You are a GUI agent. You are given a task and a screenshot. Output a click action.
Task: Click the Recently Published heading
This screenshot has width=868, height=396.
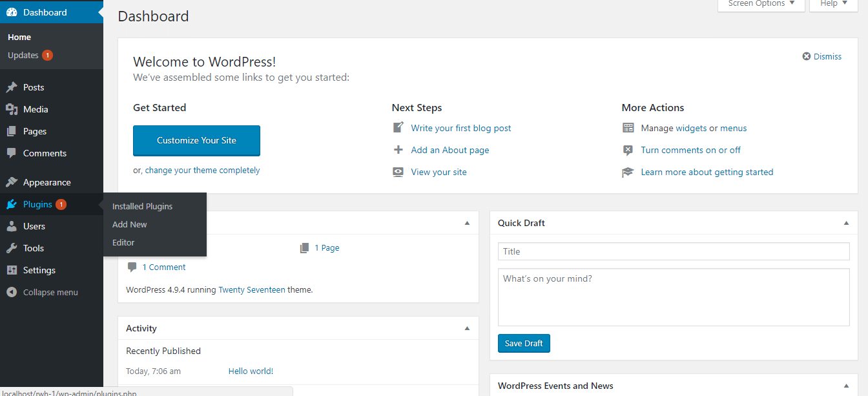click(163, 351)
